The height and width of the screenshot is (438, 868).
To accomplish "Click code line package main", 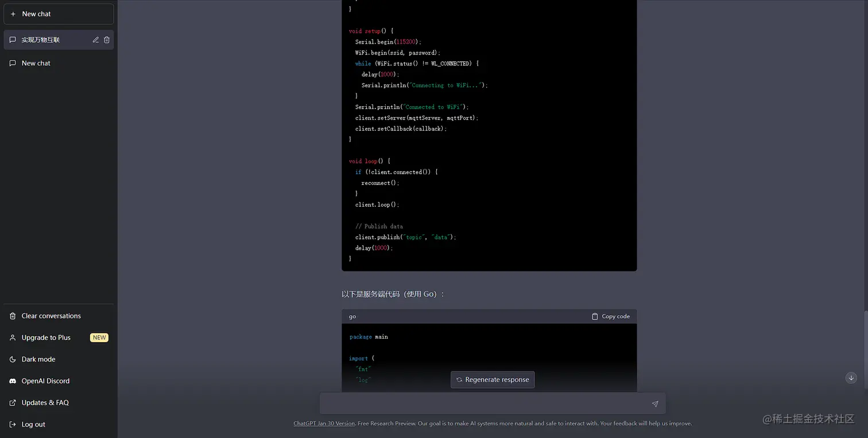I will (x=369, y=337).
